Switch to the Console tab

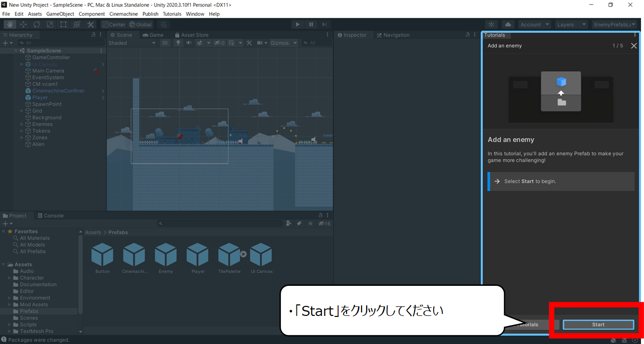point(50,216)
